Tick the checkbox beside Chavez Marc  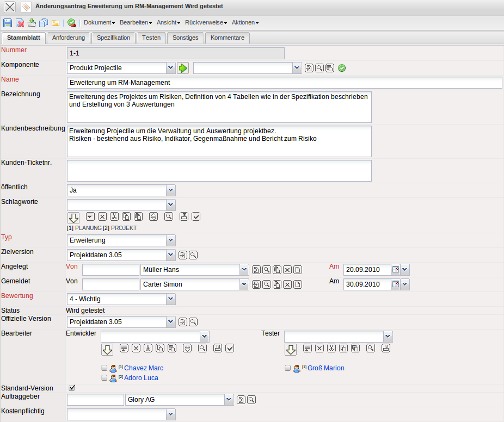point(105,368)
